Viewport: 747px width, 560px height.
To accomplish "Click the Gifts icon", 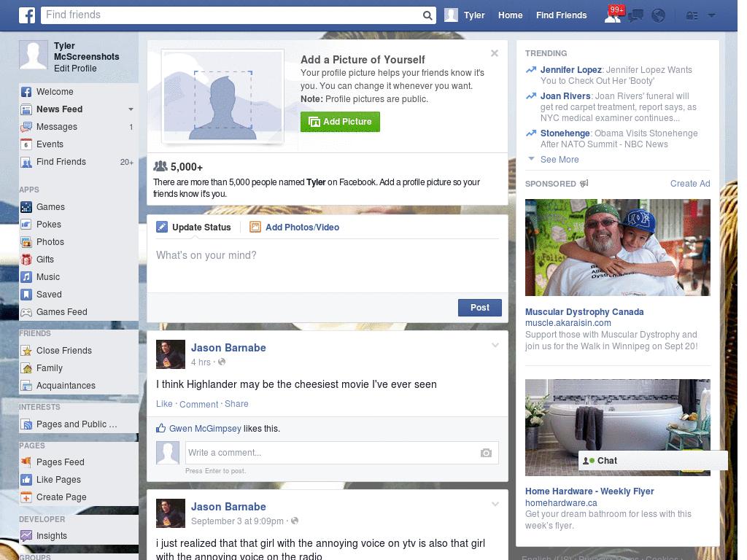I will pos(26,260).
